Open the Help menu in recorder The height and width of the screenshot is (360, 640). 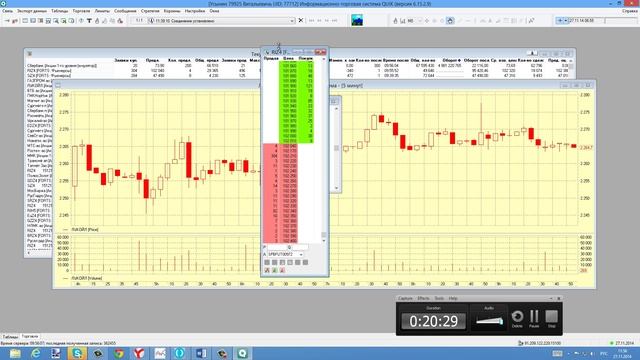[453, 298]
